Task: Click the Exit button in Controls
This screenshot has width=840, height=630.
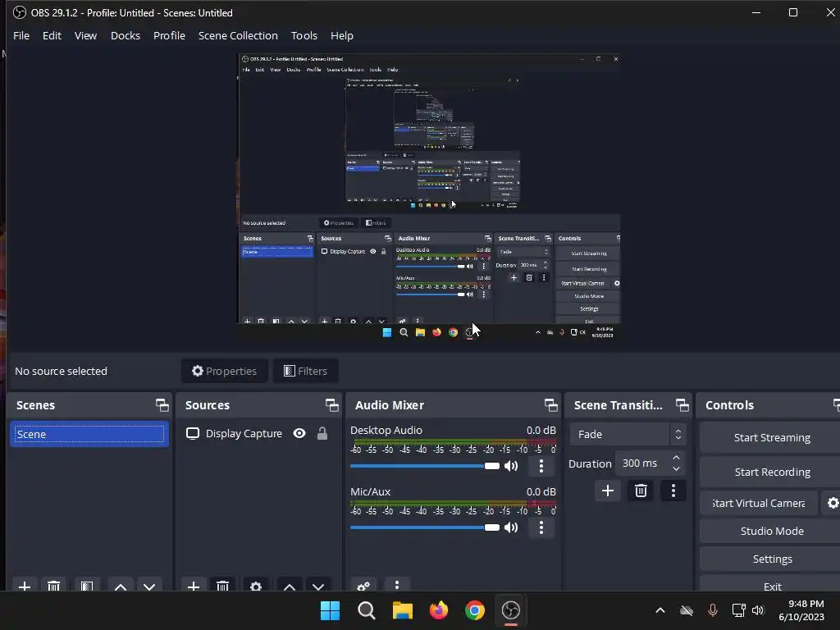Action: 771,584
